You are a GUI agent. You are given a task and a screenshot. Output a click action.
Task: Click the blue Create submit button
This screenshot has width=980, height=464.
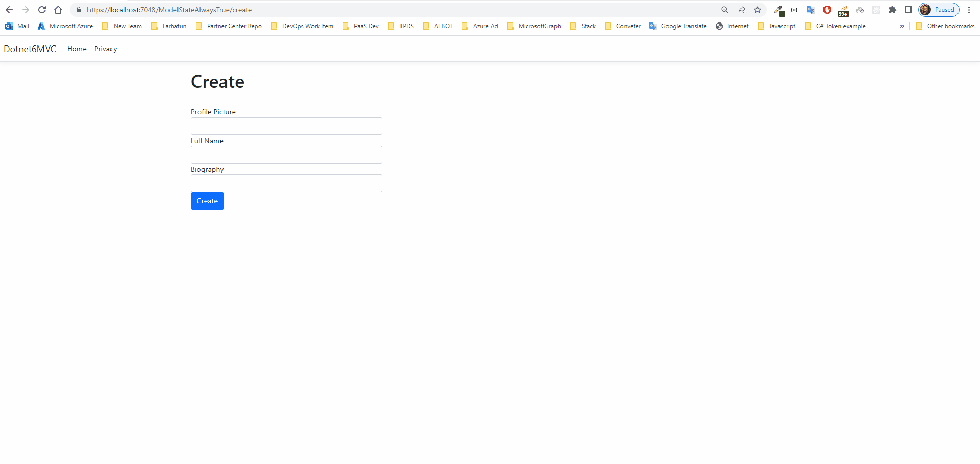point(207,200)
